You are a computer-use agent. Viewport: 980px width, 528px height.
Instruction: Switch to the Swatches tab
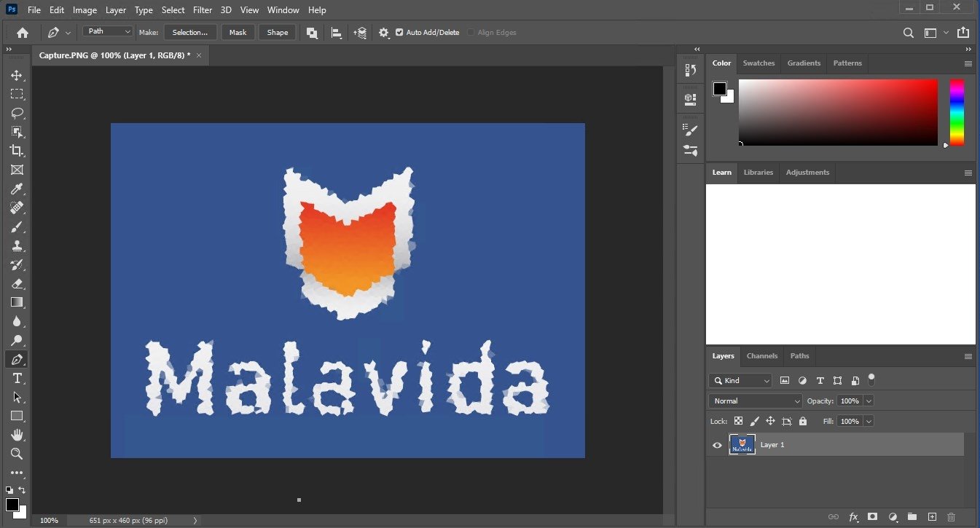click(758, 63)
